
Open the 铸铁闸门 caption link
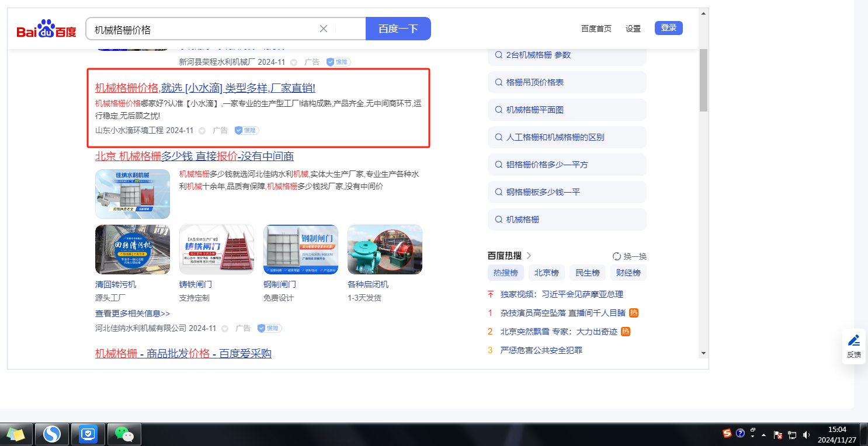coord(196,284)
